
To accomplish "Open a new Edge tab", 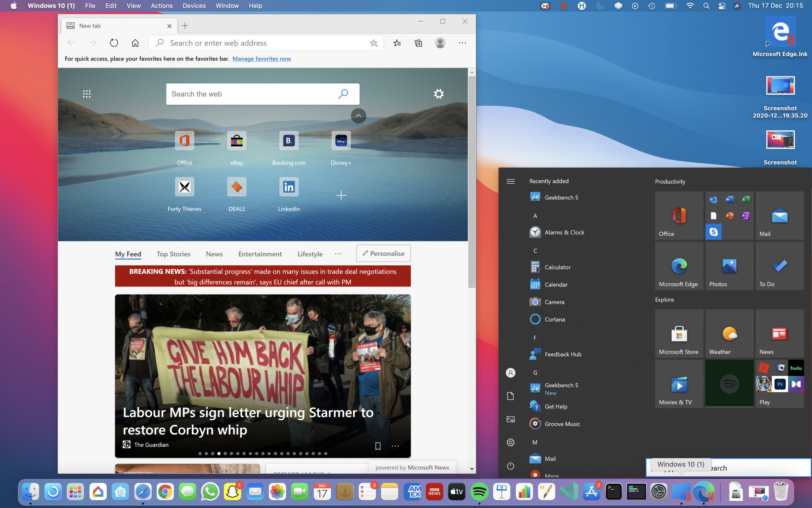I will coord(185,26).
